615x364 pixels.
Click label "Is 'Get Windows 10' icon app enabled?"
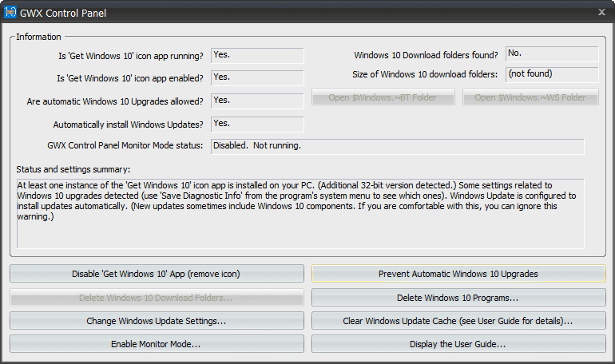[x=130, y=78]
